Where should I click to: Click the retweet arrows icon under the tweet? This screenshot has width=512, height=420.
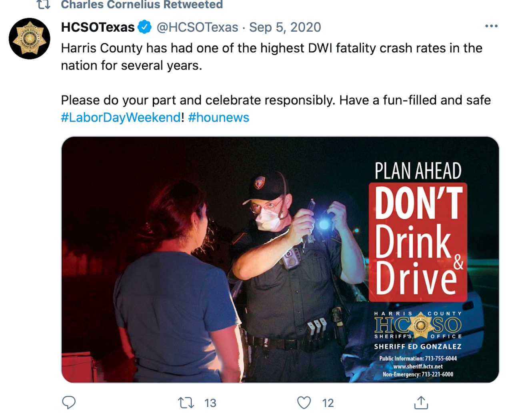coord(186,402)
